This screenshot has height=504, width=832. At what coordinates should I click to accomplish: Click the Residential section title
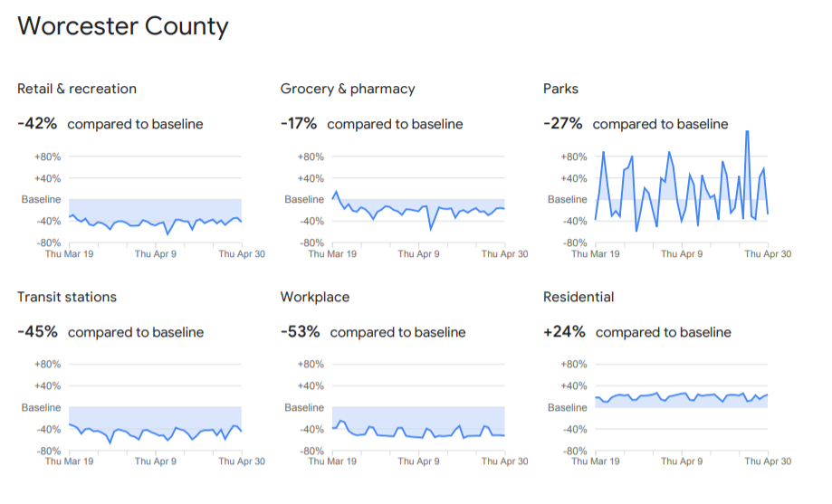[x=579, y=297]
